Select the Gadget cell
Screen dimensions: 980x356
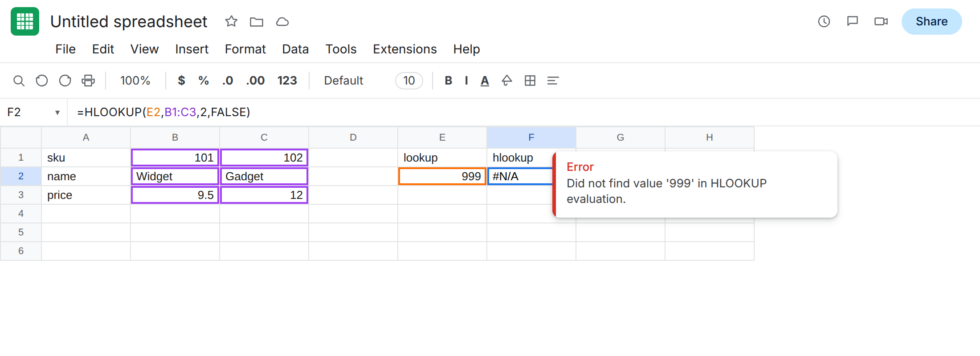tap(264, 176)
